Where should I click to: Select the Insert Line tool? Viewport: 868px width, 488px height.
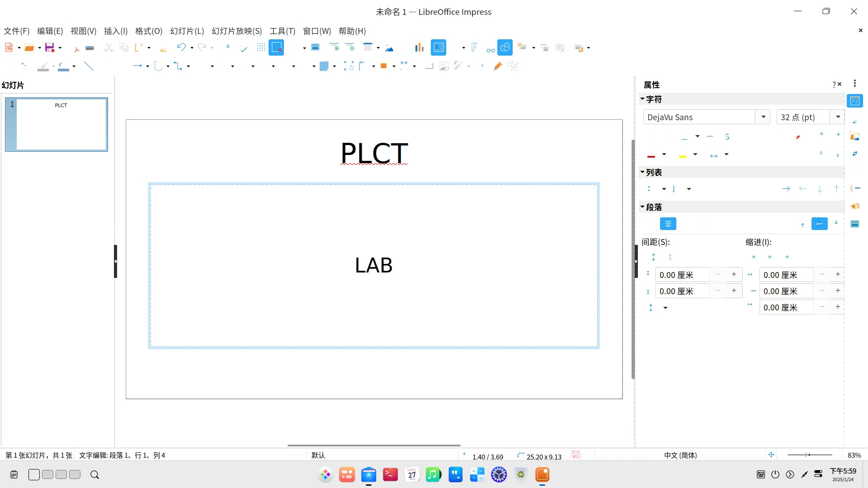click(89, 66)
